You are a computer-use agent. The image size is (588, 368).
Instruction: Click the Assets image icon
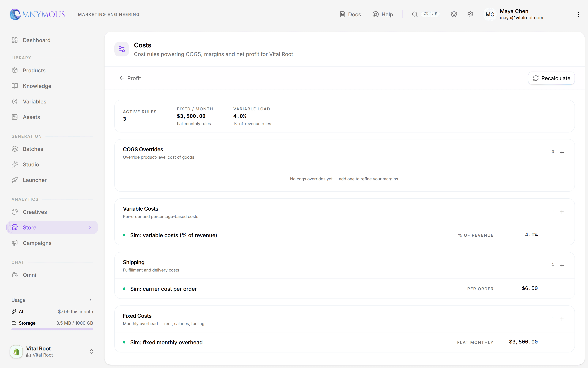15,117
